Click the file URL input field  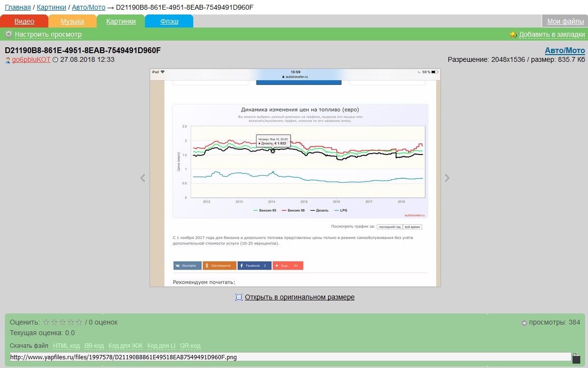(x=290, y=357)
